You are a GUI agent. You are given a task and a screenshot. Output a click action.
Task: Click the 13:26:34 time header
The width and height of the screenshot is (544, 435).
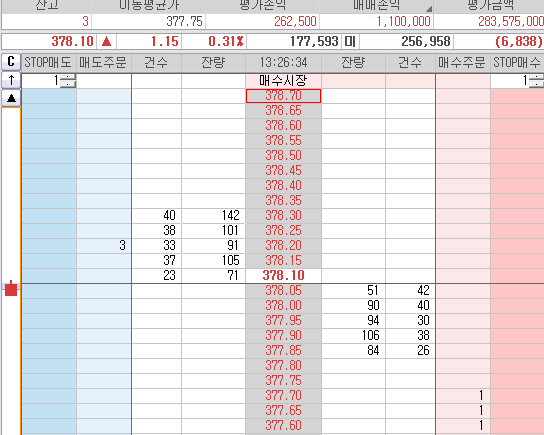(283, 62)
